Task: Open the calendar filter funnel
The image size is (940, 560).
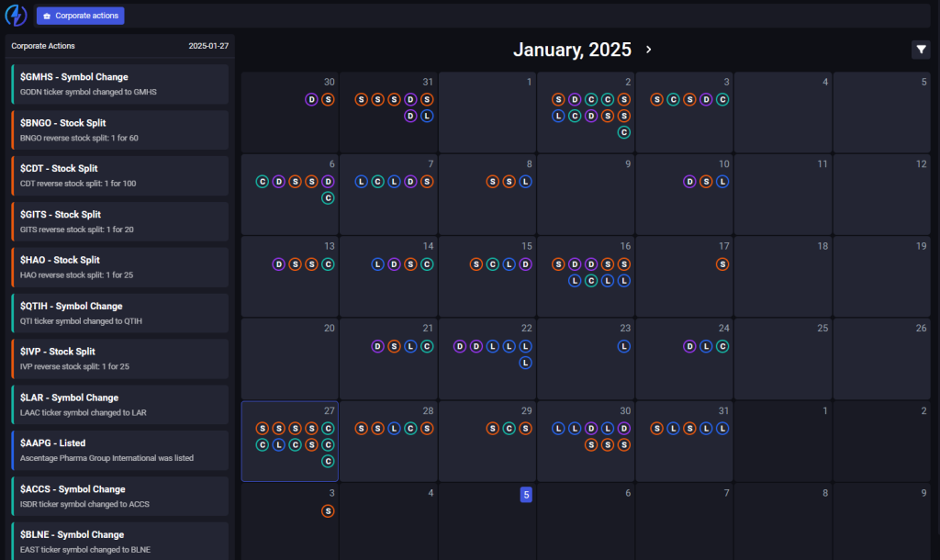Action: coord(921,50)
